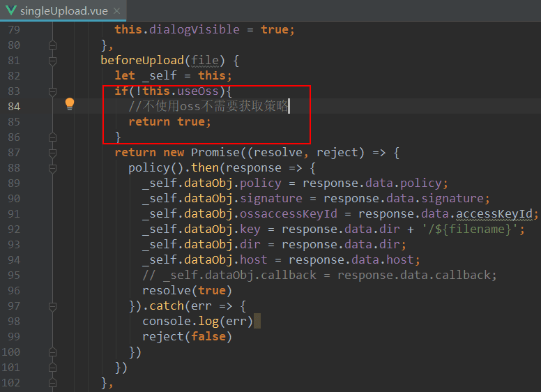The image size is (541, 392).
Task: Click 'response.data.host' on line 94
Action: (x=351, y=260)
